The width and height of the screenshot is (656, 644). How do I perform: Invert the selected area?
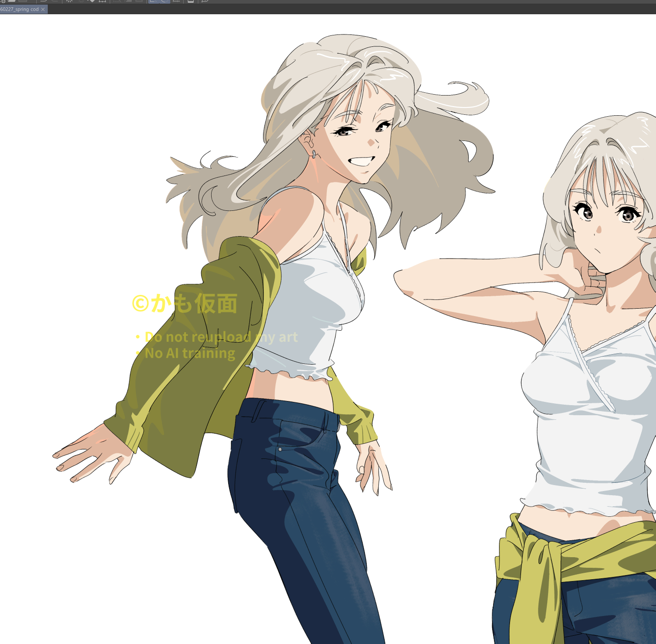[128, 1]
